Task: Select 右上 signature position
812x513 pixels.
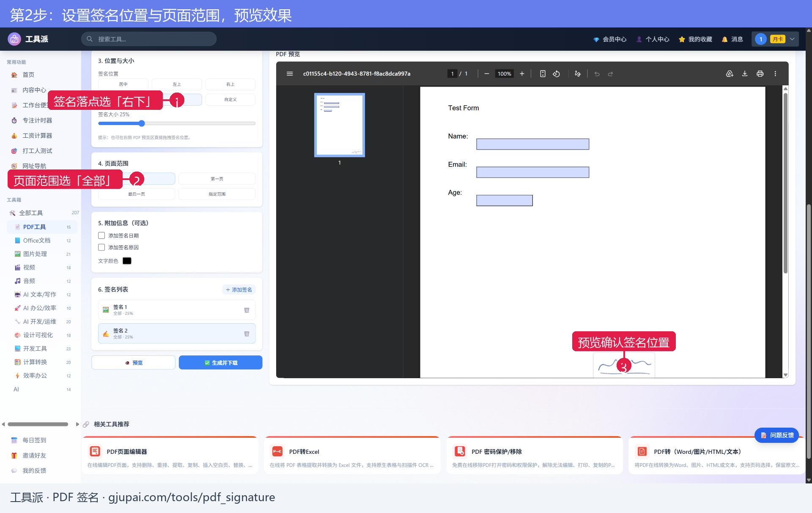Action: [230, 84]
